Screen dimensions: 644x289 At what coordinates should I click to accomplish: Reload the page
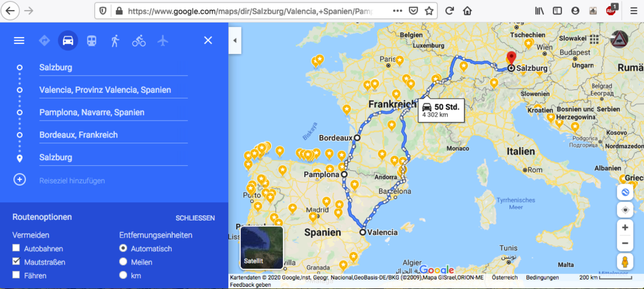pyautogui.click(x=450, y=11)
